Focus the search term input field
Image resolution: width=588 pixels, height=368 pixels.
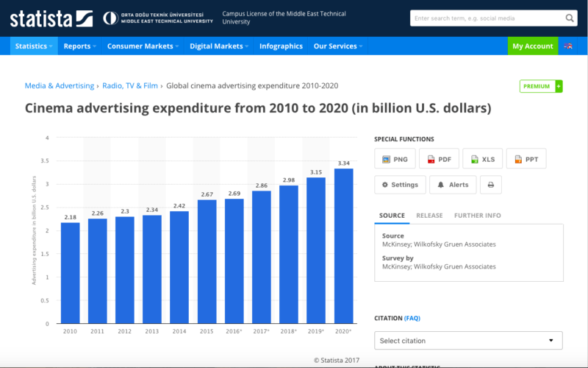(x=485, y=18)
